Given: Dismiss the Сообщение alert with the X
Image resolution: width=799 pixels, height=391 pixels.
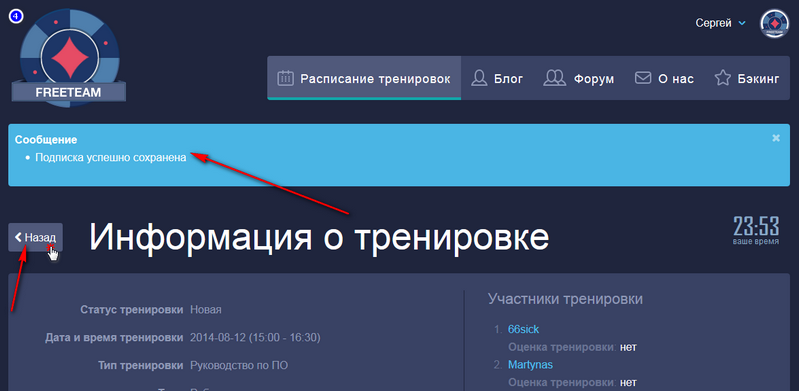Looking at the screenshot, I should point(776,138).
